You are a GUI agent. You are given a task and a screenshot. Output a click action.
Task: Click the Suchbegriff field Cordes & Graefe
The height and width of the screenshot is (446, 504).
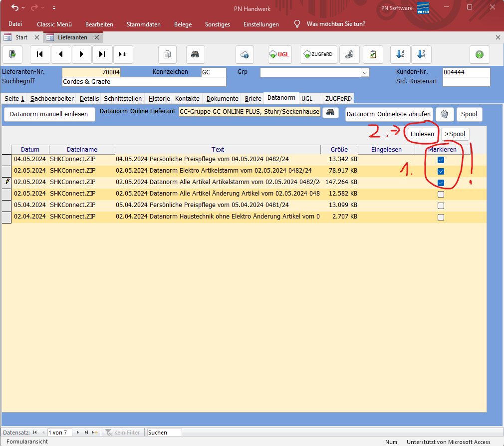pos(144,82)
